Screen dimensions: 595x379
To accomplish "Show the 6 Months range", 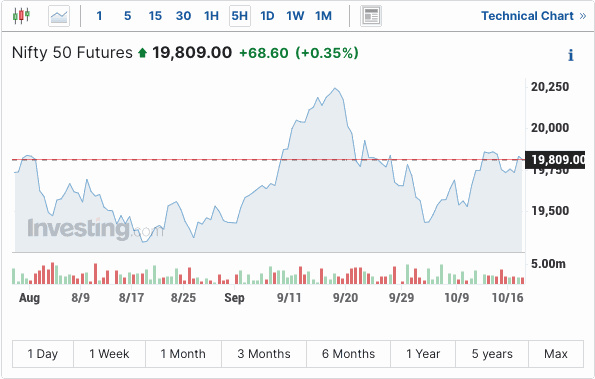I will (348, 354).
